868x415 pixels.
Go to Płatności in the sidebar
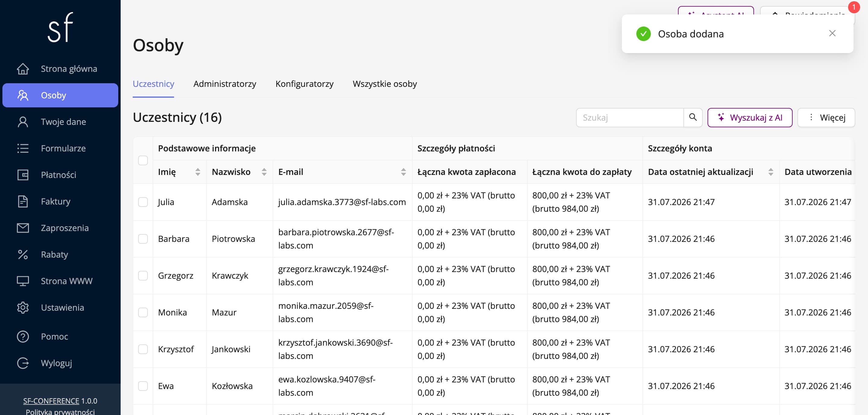point(60,175)
